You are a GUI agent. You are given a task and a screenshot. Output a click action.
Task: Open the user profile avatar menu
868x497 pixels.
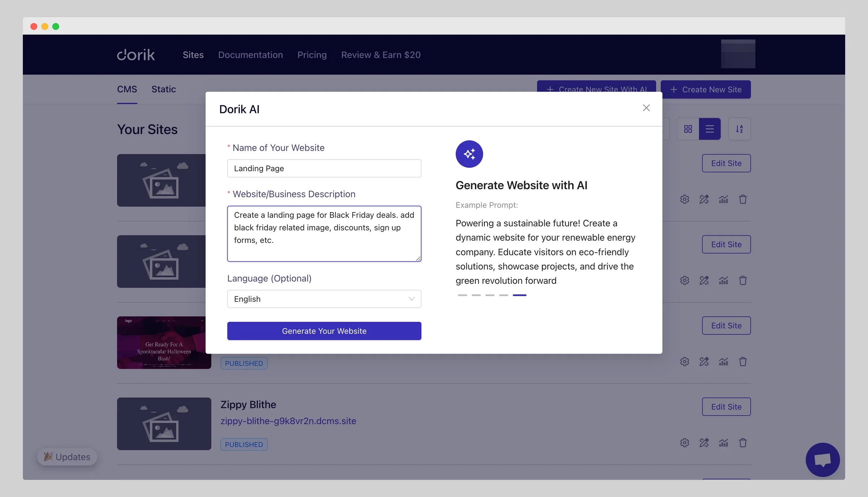click(738, 54)
